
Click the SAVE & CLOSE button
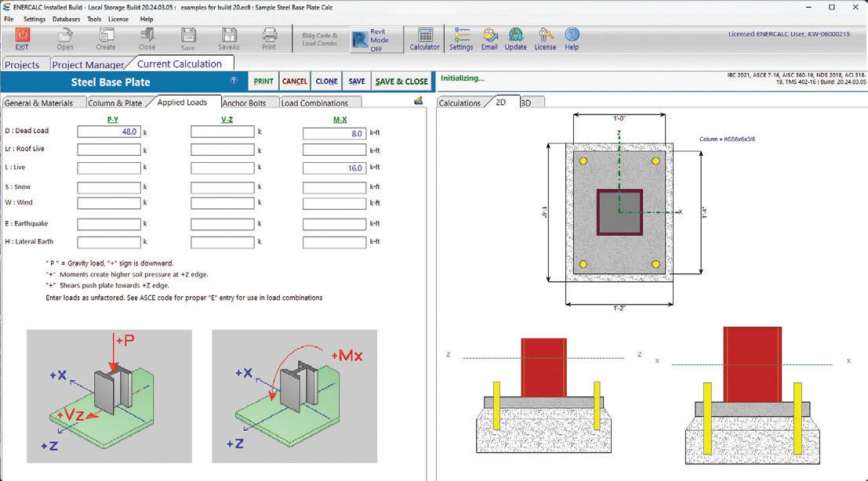click(x=401, y=81)
